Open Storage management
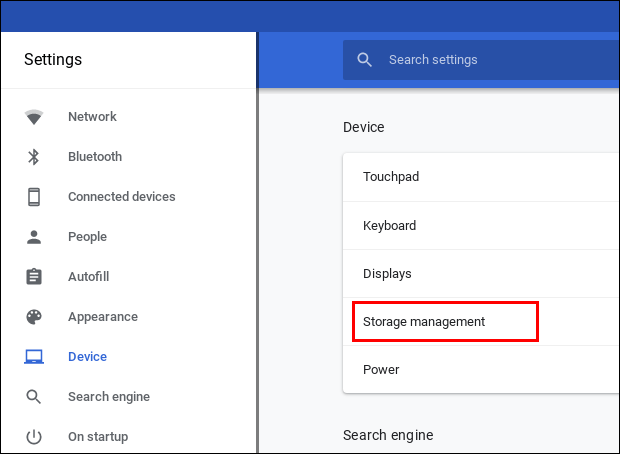This screenshot has height=454, width=620. point(424,322)
